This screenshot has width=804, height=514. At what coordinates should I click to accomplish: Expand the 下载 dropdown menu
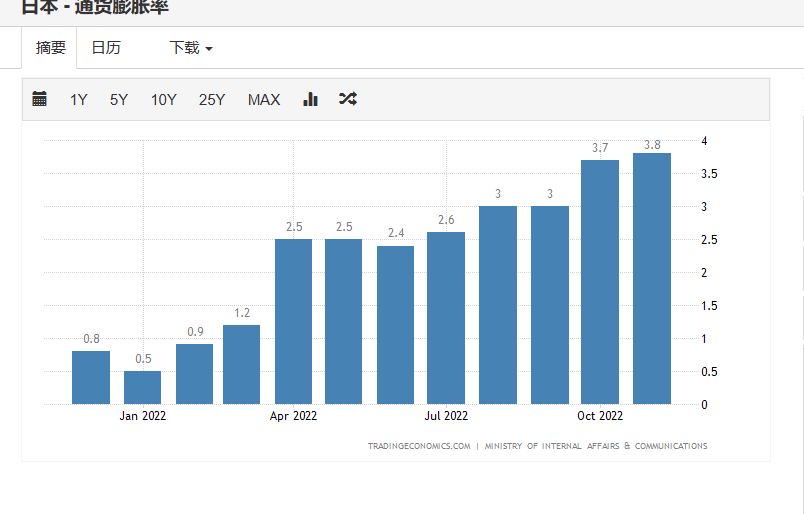point(191,48)
